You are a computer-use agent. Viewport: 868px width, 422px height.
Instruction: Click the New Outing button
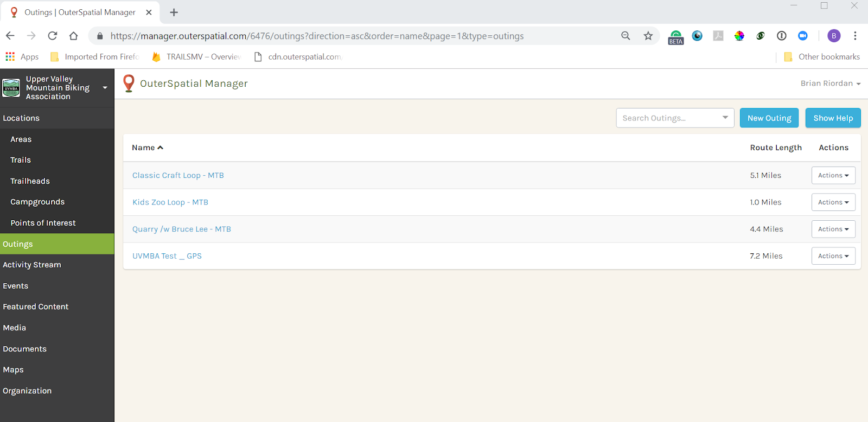coord(769,118)
